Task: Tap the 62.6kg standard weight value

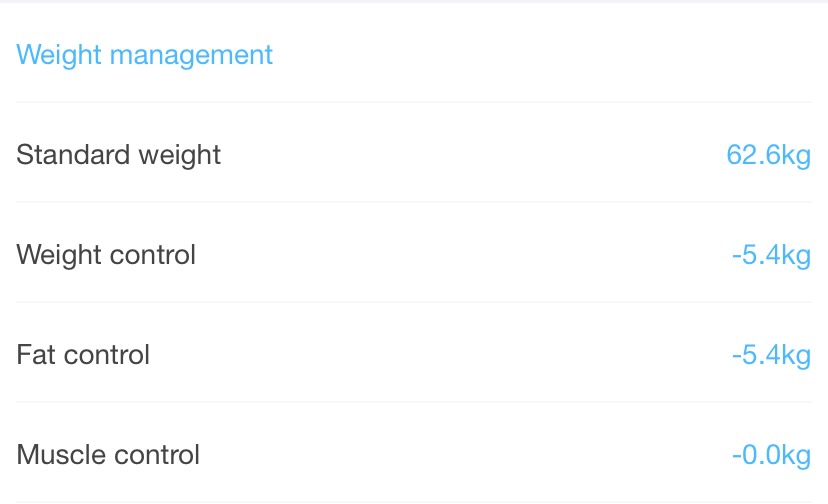Action: pos(768,155)
